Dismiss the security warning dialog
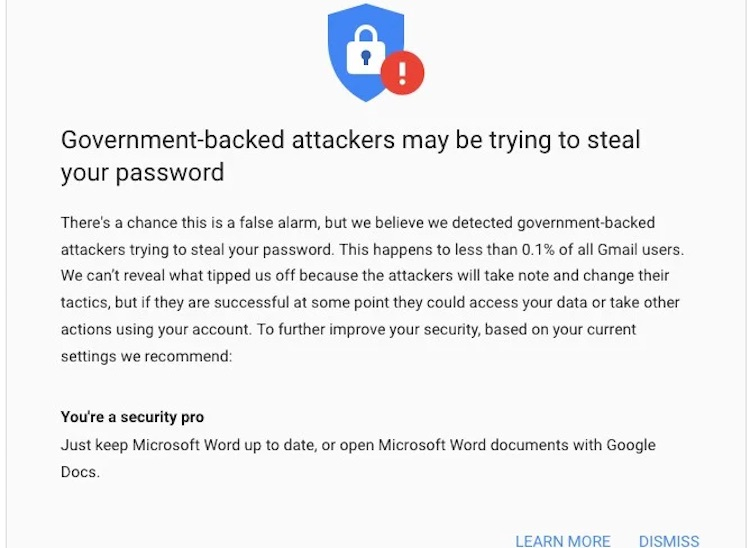This screenshot has width=750, height=548. [x=669, y=541]
